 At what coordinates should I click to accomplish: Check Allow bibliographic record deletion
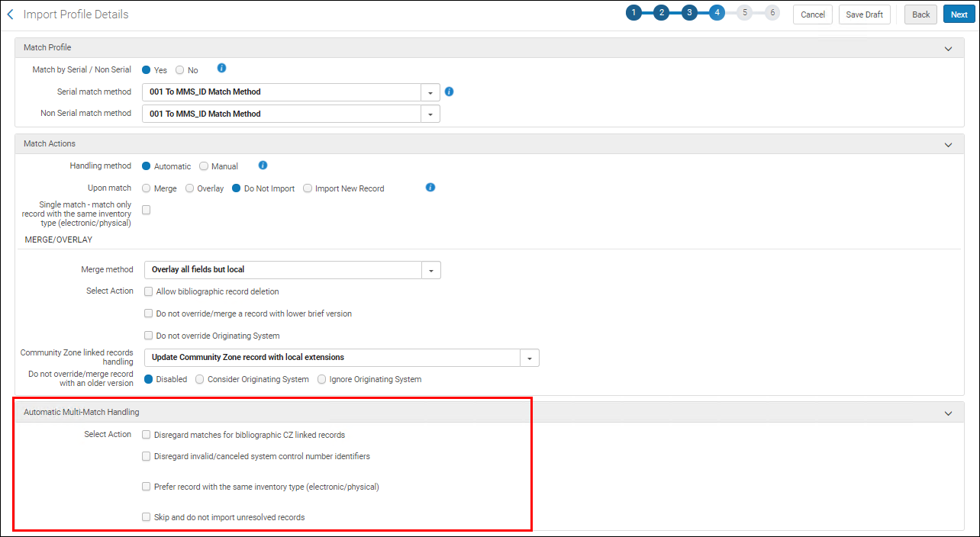(149, 291)
